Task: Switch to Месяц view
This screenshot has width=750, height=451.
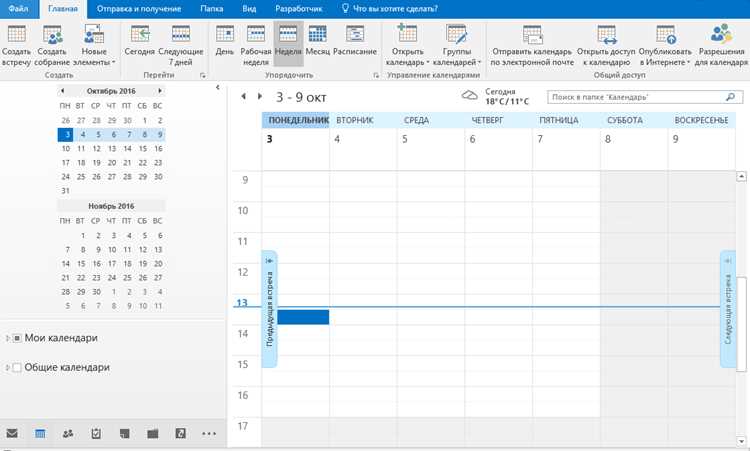Action: (318, 40)
